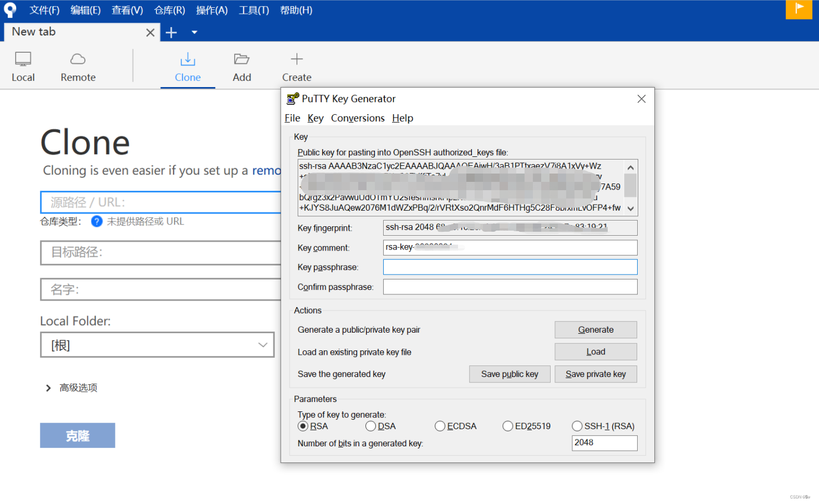Screen dimensions: 819x504
Task: Open the 编辑(E) menu
Action: 85,10
